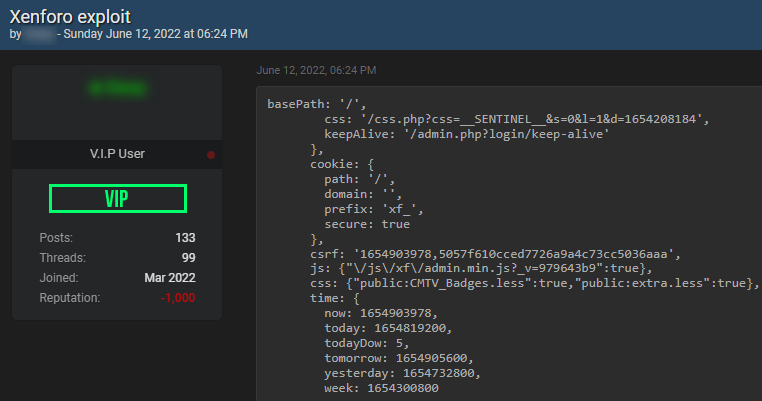The image size is (762, 401).
Task: Click the Sunday June 12 header date
Action: 156,34
